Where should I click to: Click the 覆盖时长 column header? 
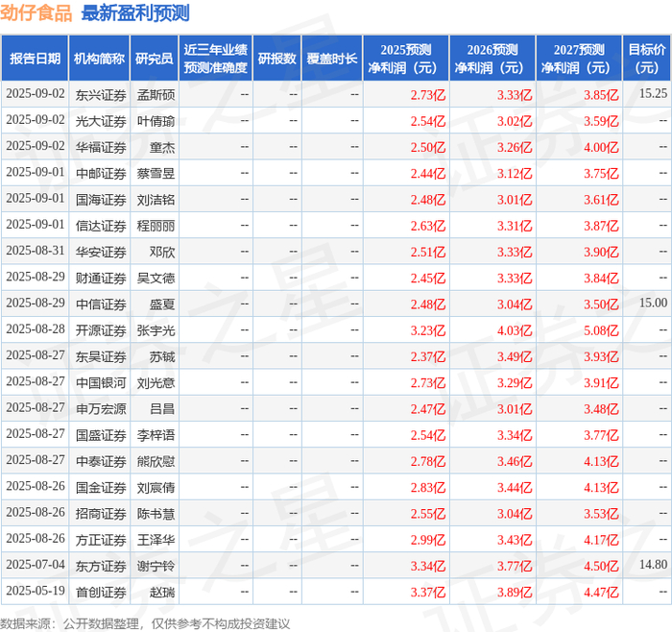(x=332, y=59)
